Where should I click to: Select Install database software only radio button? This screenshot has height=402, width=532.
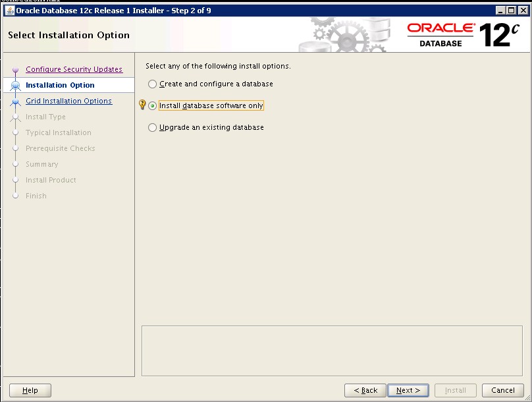click(152, 105)
